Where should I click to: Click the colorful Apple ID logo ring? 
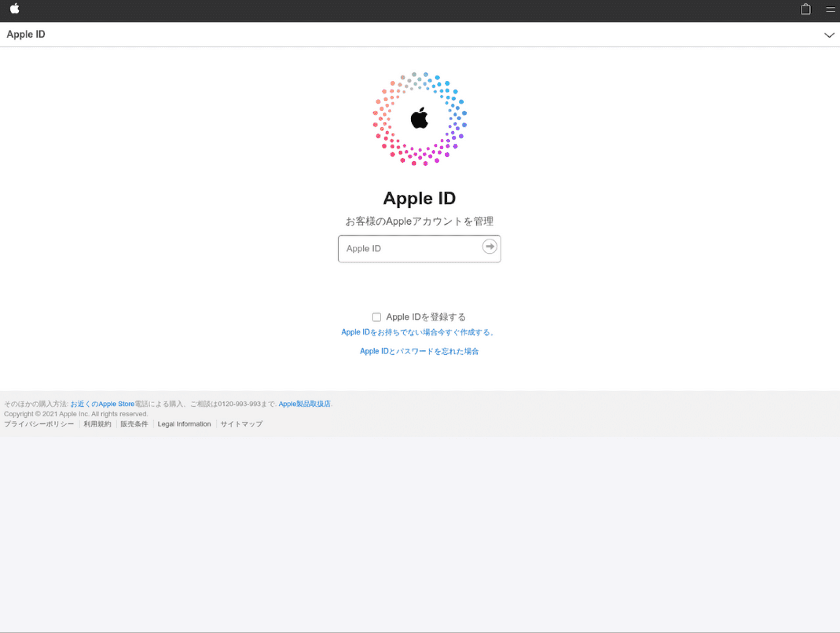419,119
